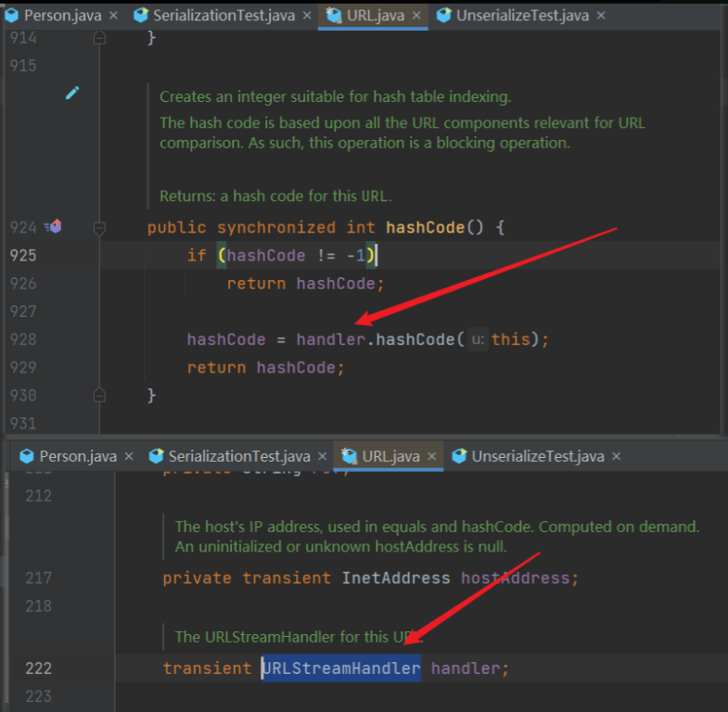Click 'handler' in handler.hashCode call

tap(331, 339)
